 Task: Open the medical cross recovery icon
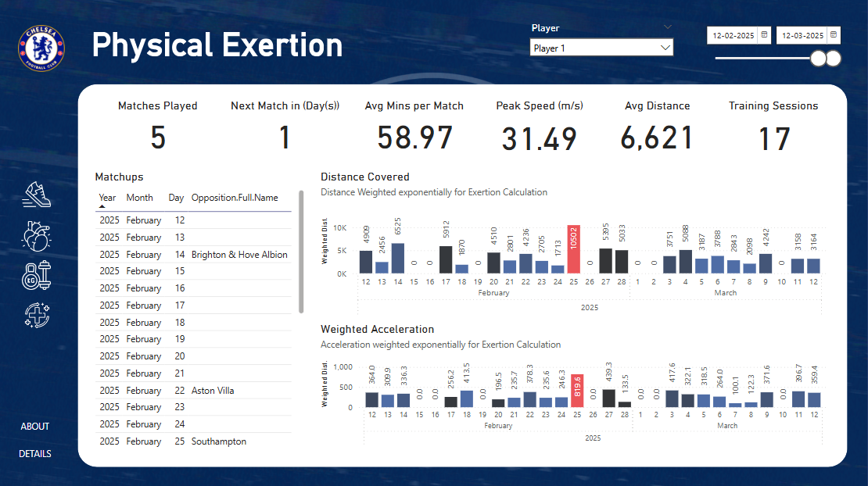[37, 315]
